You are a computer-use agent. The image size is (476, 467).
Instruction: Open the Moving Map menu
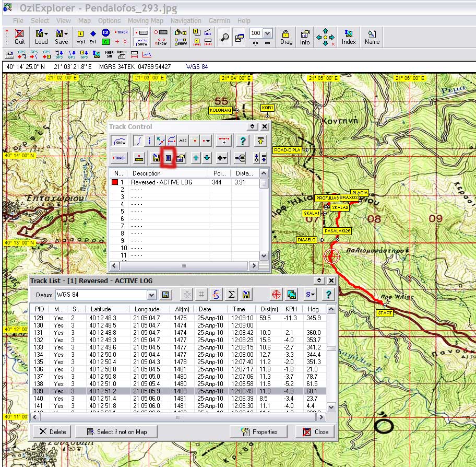(145, 21)
